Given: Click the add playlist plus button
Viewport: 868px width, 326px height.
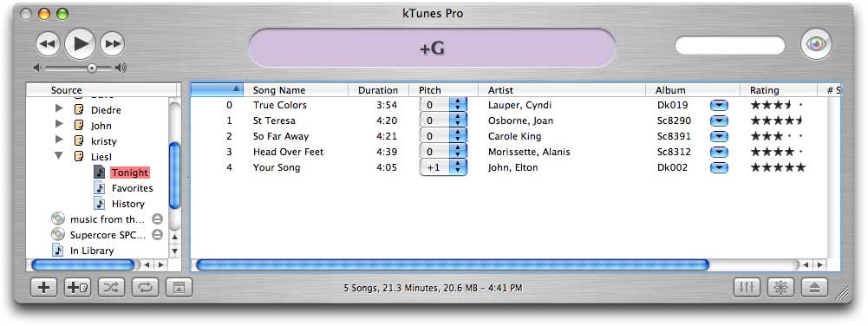Looking at the screenshot, I should click(43, 287).
